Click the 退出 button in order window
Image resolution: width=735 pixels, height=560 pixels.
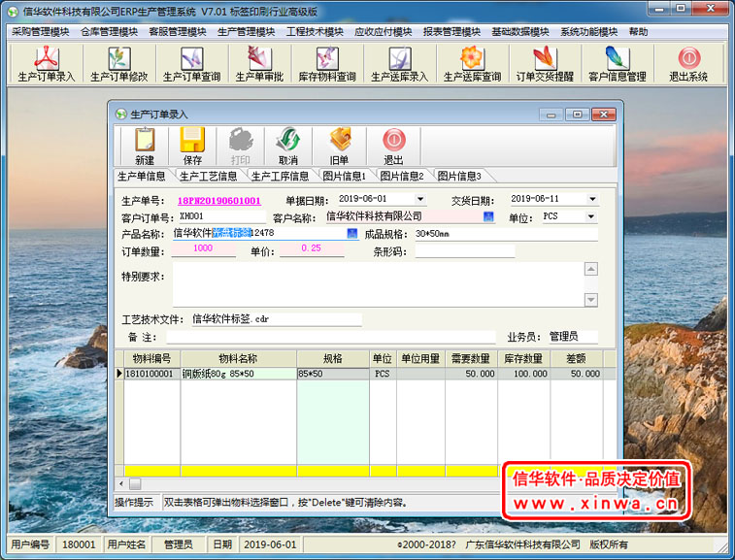pyautogui.click(x=393, y=147)
